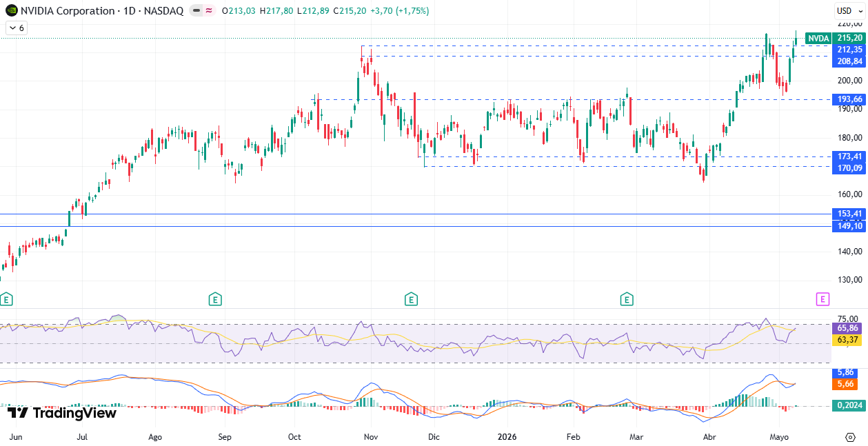Click the purple upcoming earnings E marker
This screenshot has width=868, height=446.
822,299
